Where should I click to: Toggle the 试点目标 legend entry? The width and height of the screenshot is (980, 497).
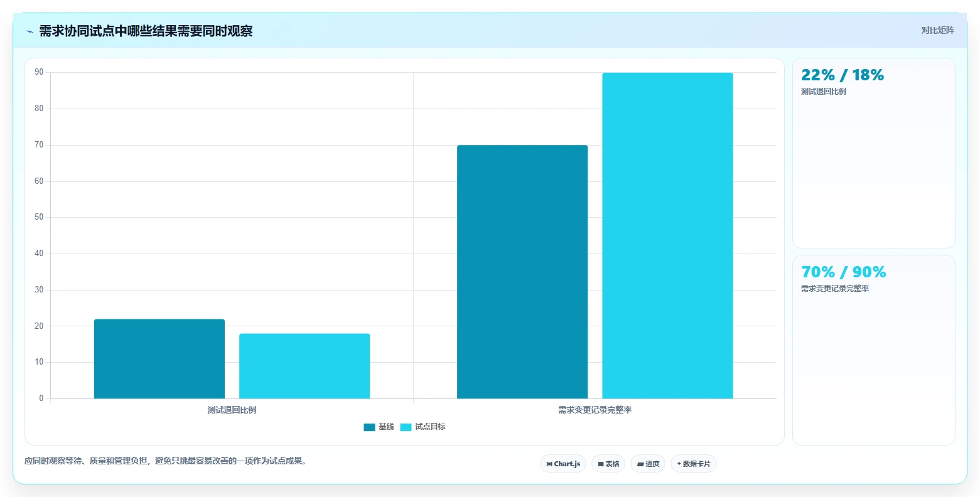[x=423, y=427]
